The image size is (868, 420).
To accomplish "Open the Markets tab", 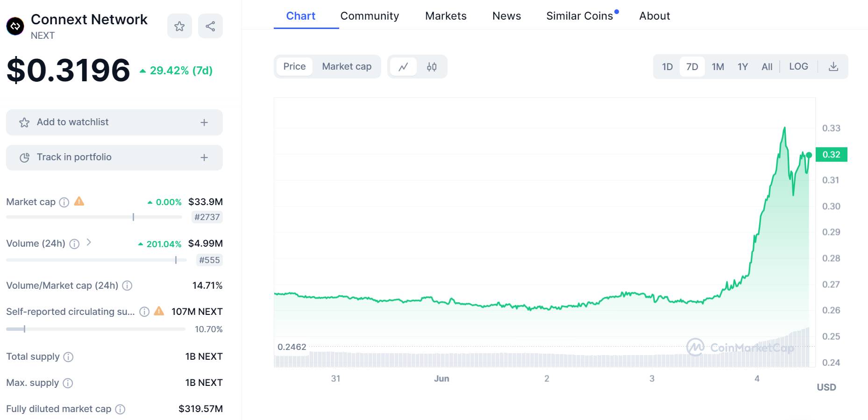I will point(446,16).
